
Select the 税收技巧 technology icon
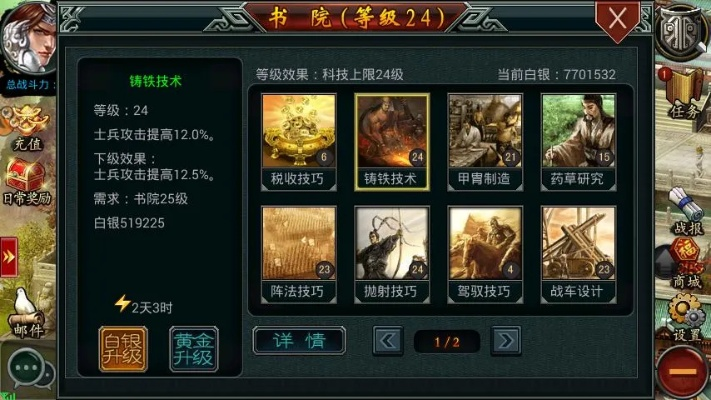[x=298, y=142]
